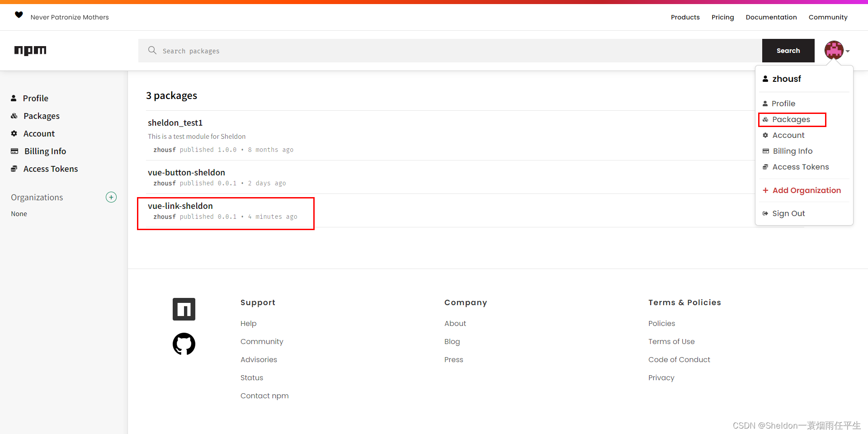868x434 pixels.
Task: Click user icon beside zhousf name
Action: point(765,79)
